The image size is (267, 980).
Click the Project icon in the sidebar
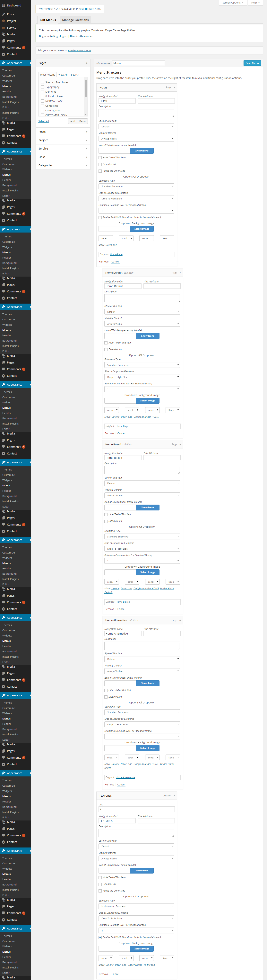[x=3, y=21]
